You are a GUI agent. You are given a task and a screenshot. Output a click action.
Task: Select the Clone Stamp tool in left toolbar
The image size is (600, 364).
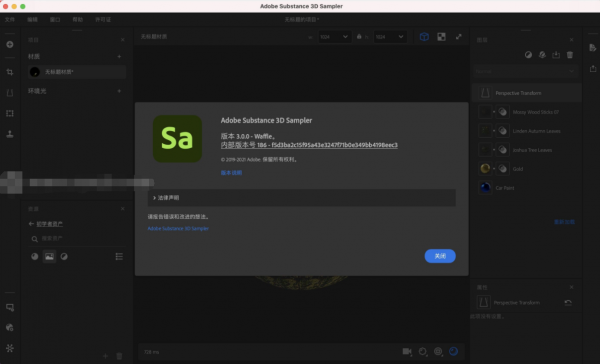[x=10, y=134]
